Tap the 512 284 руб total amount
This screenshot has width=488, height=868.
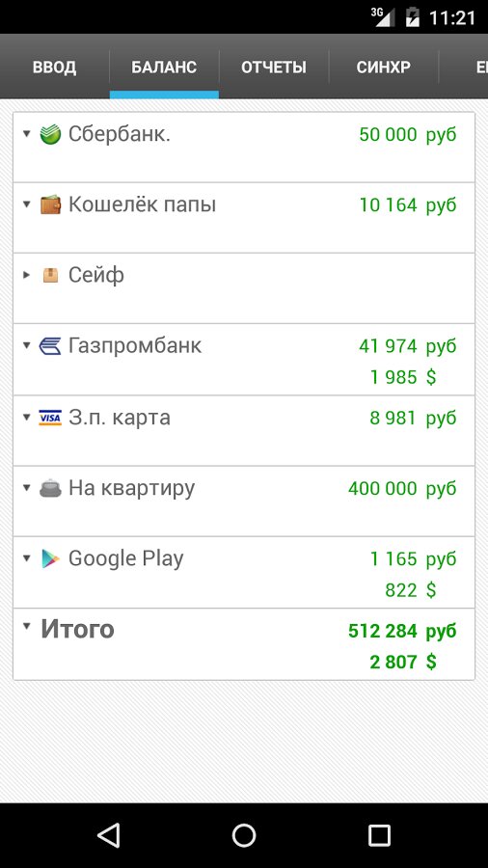(402, 631)
